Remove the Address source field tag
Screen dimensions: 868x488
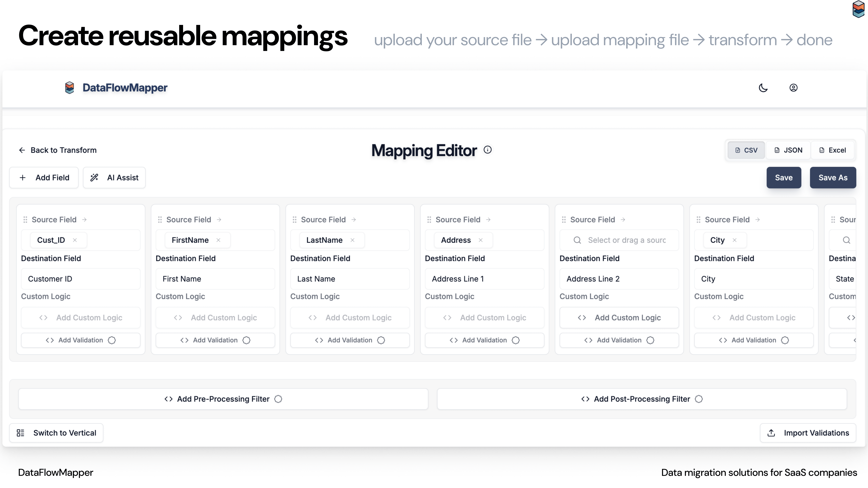click(x=481, y=240)
